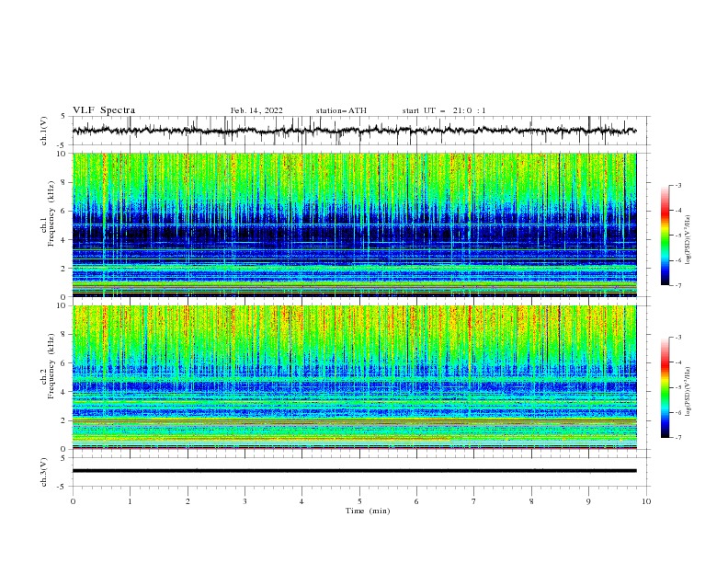Click the "station=ATH" label

[341, 110]
